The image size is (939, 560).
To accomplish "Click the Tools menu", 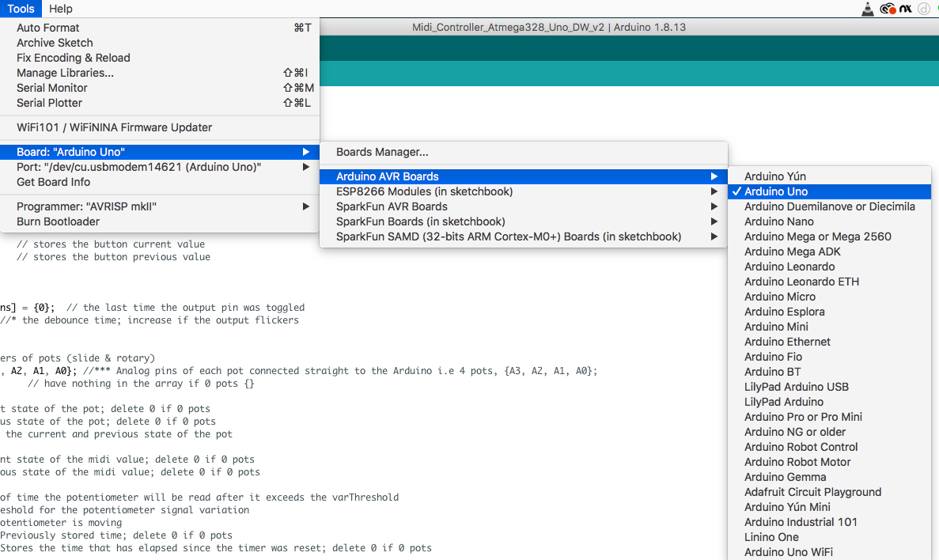I will (x=21, y=9).
